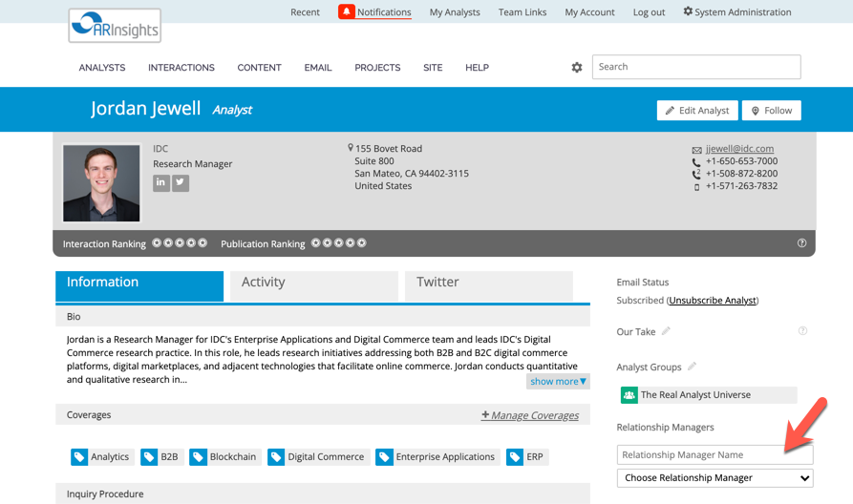
Task: Click the Digital Commerce tag icon
Action: click(x=276, y=456)
